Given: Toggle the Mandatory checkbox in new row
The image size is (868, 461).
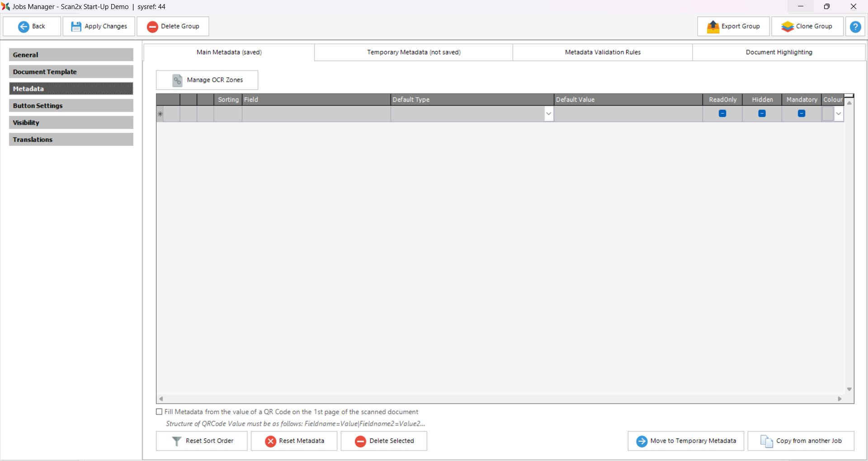Looking at the screenshot, I should tap(801, 114).
